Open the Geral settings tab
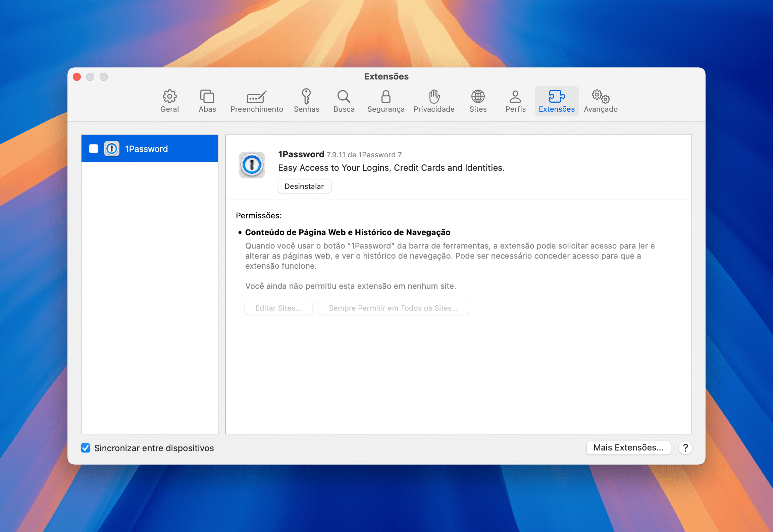This screenshot has height=532, width=773. click(169, 101)
